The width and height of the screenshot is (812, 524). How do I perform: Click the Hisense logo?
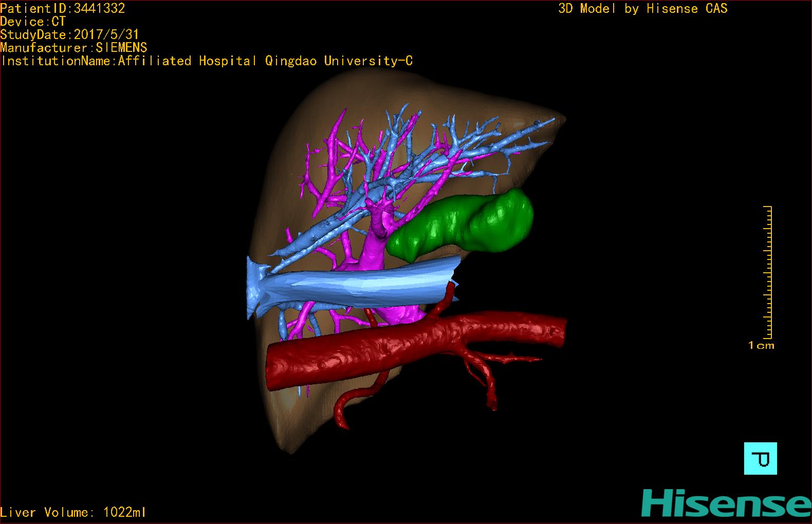[x=726, y=503]
